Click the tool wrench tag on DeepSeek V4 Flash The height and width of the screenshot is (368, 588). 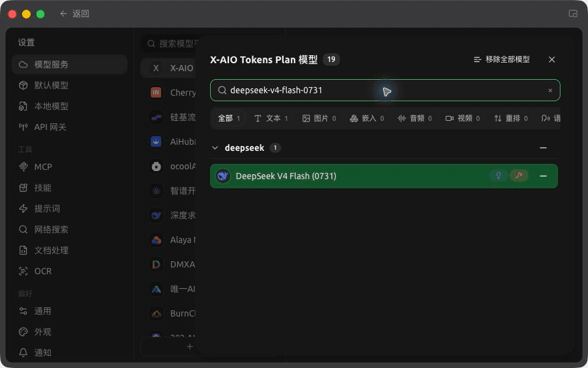[519, 175]
